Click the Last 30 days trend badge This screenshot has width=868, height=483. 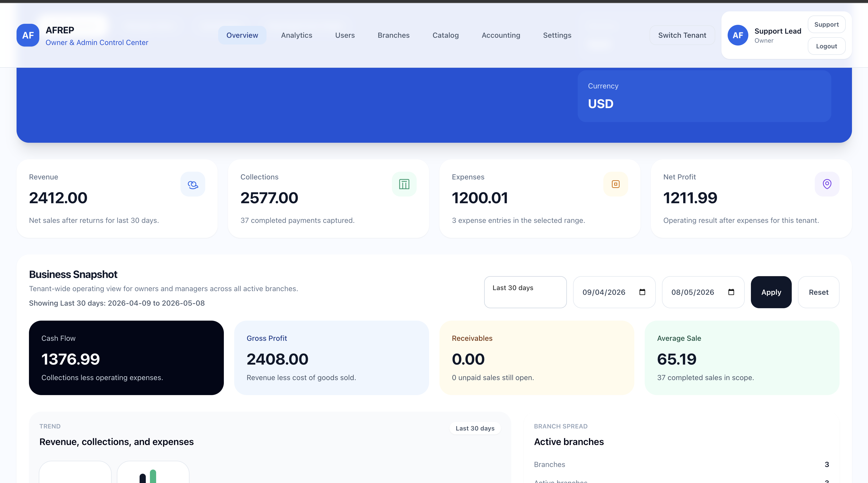pyautogui.click(x=475, y=428)
